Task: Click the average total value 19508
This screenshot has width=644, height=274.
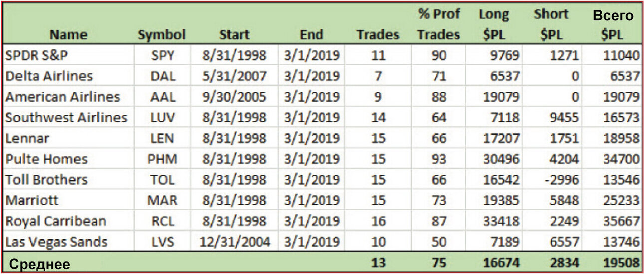Action: coord(621,263)
